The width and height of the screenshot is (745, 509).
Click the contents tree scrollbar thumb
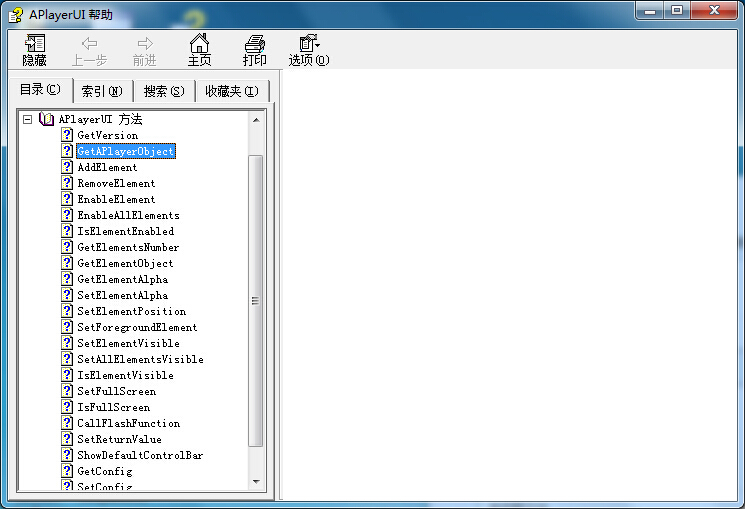click(256, 300)
